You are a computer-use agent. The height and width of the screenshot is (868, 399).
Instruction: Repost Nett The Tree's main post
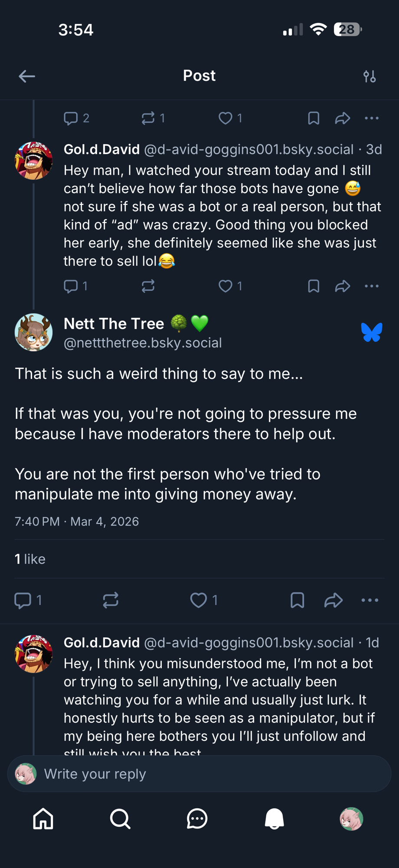111,600
